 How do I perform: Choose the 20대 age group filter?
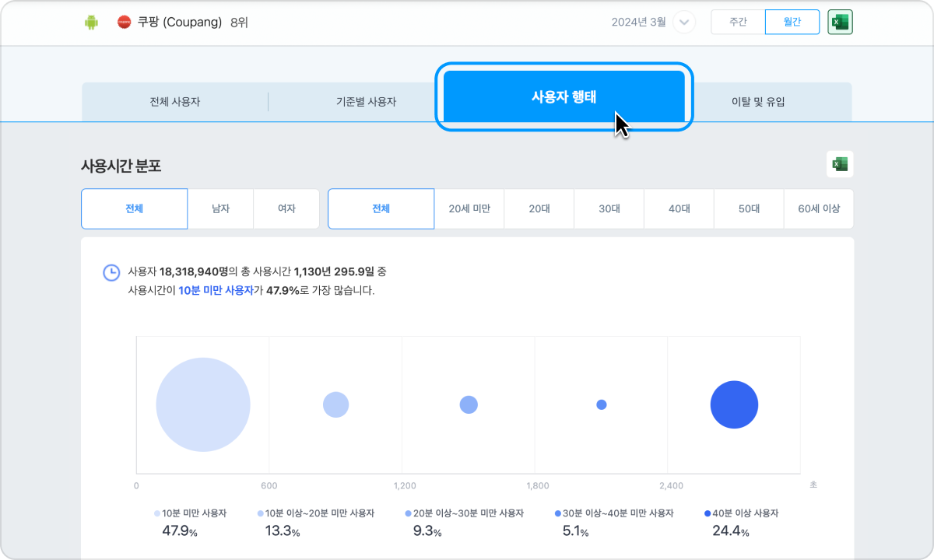point(539,208)
